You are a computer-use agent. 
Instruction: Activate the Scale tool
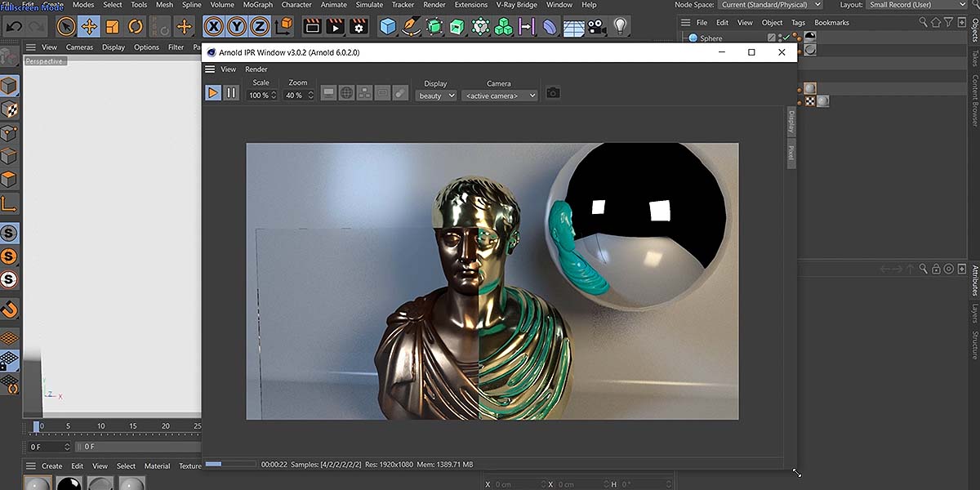[x=113, y=27]
